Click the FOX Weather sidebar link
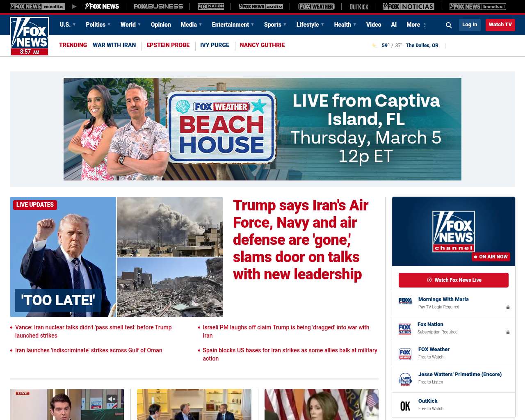The width and height of the screenshot is (525, 420). 434,349
